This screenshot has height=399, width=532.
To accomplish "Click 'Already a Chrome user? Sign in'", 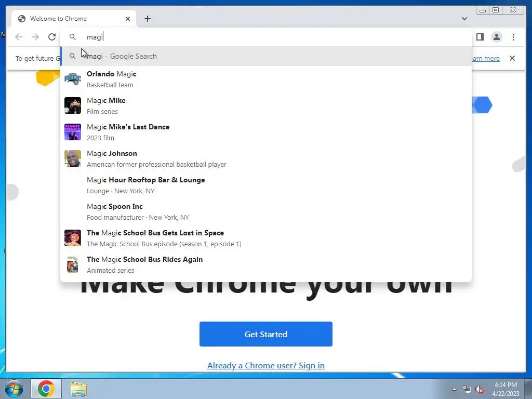I will coord(265,365).
